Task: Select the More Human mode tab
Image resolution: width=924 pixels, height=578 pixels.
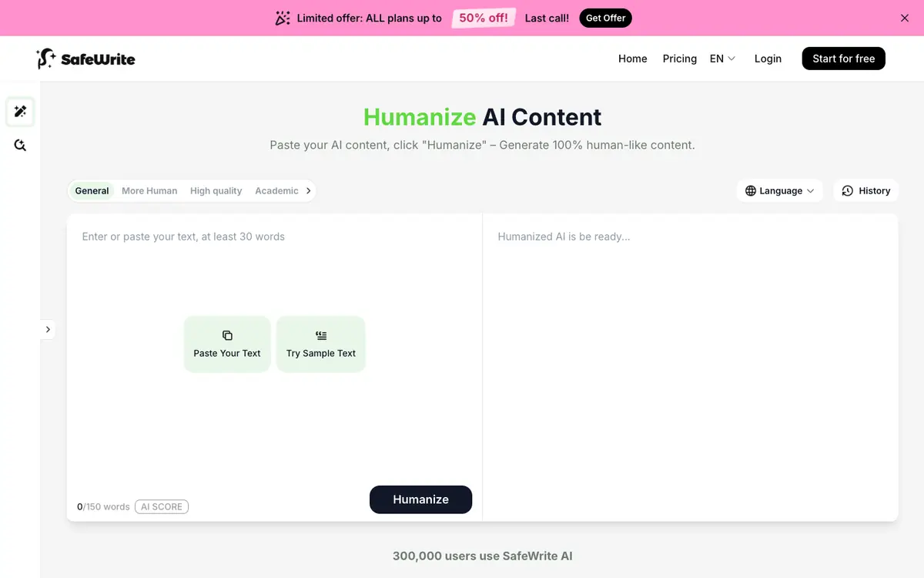Action: [149, 190]
